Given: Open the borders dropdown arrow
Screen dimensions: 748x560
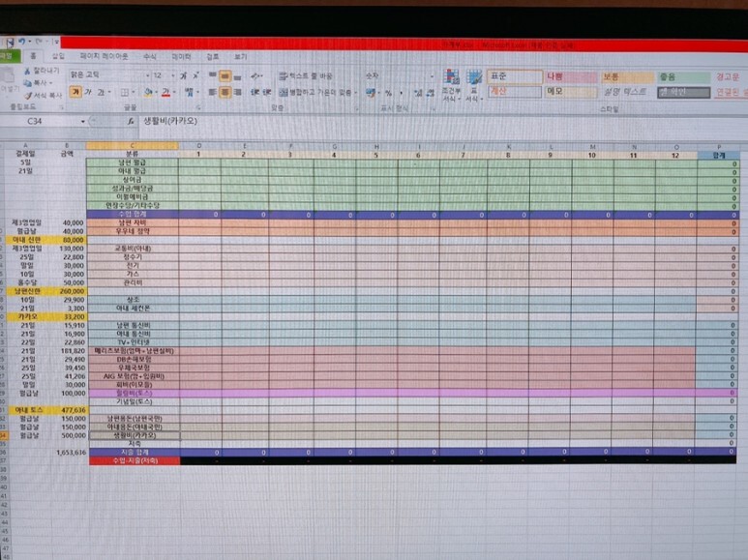Looking at the screenshot, I should tap(134, 92).
